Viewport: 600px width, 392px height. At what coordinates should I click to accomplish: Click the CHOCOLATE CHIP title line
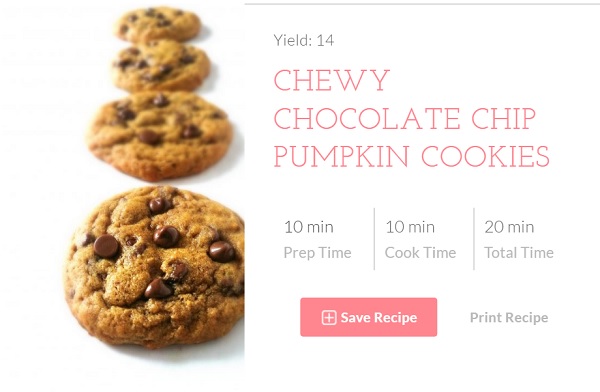tap(405, 119)
